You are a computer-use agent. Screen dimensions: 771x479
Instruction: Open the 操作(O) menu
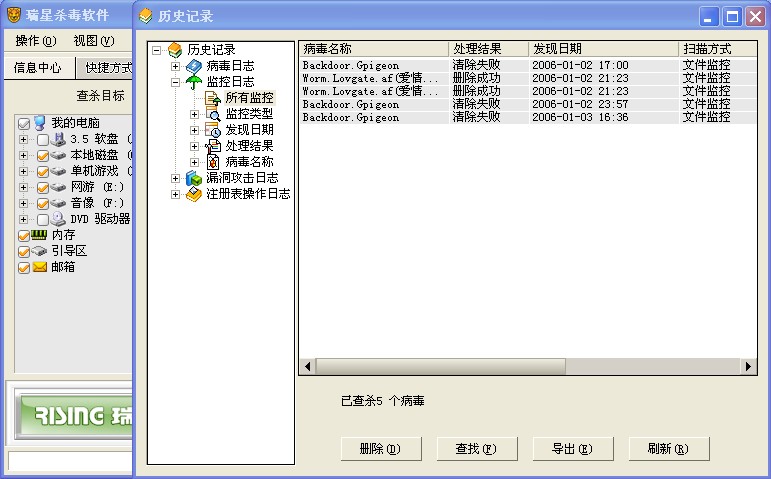coord(36,41)
